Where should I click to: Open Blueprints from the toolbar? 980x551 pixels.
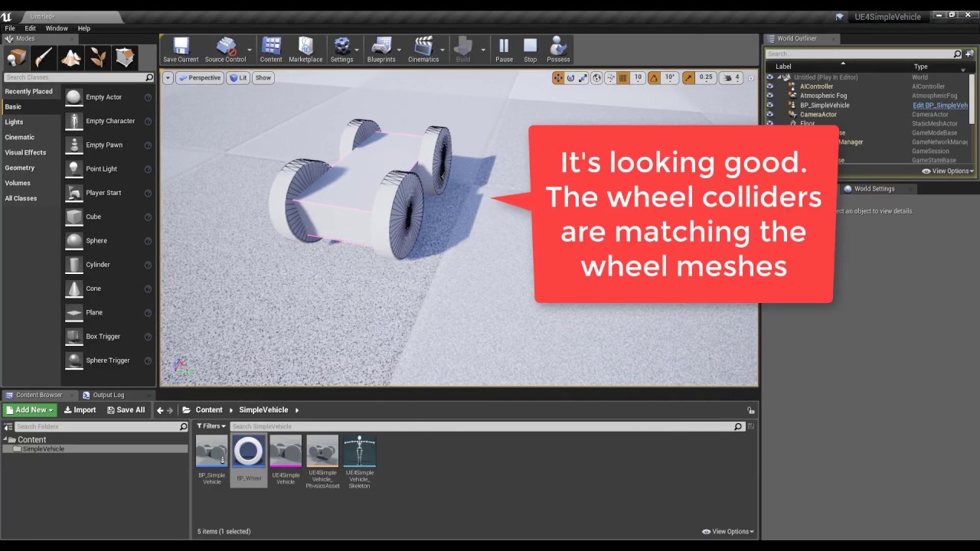[381, 50]
